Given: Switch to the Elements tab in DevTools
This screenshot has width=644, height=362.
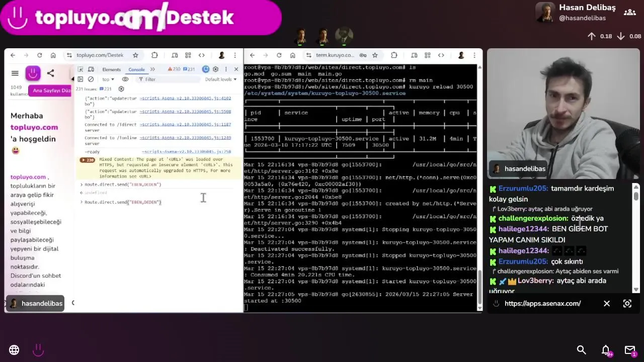Looking at the screenshot, I should 111,69.
